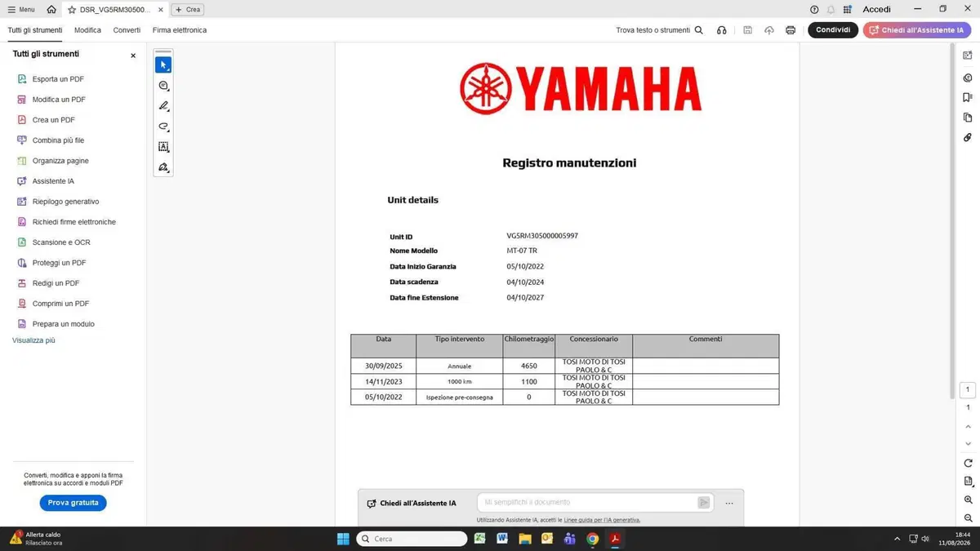980x551 pixels.
Task: Open the AI assistant bar more options
Action: click(729, 503)
